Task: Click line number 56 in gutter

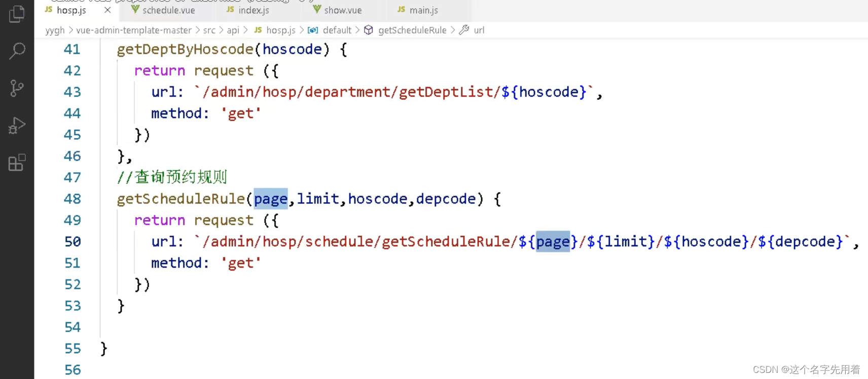Action: coord(73,370)
